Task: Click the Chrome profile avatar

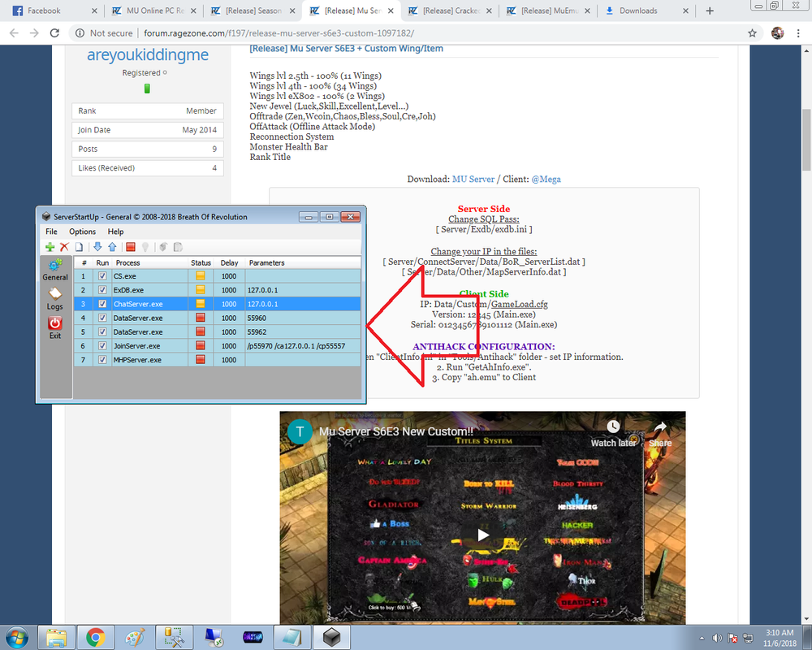Action: (x=777, y=33)
